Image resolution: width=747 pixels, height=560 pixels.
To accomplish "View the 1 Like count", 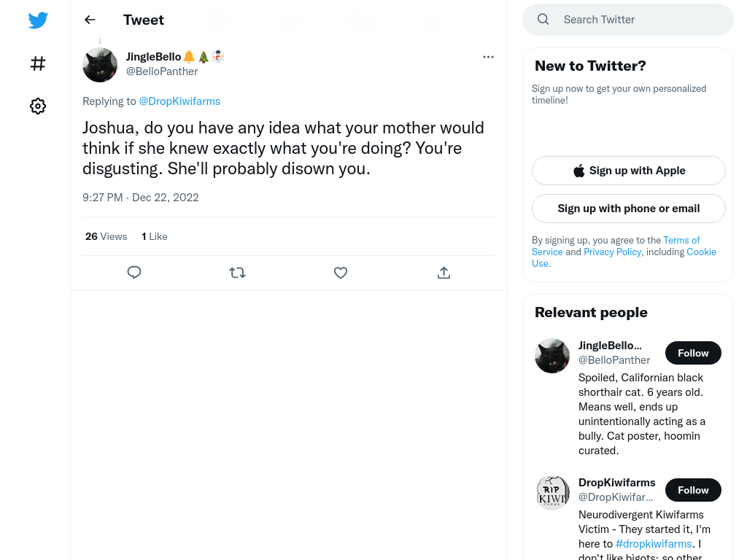I will click(155, 237).
